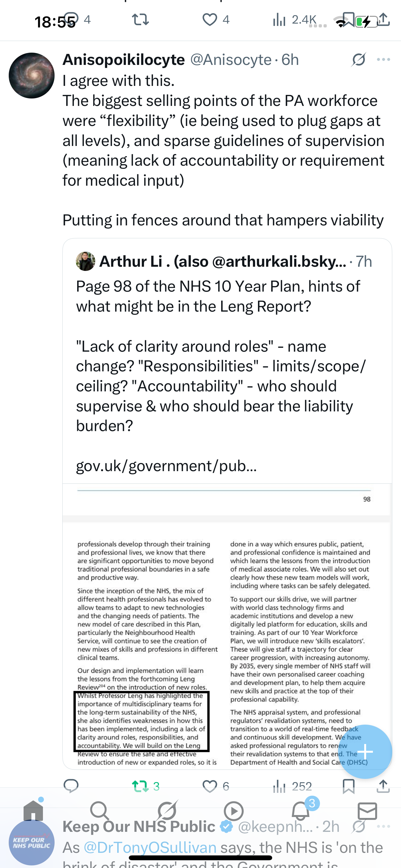Open direct messages envelope icon
Viewport: 401px width, 868px height.
point(367,811)
